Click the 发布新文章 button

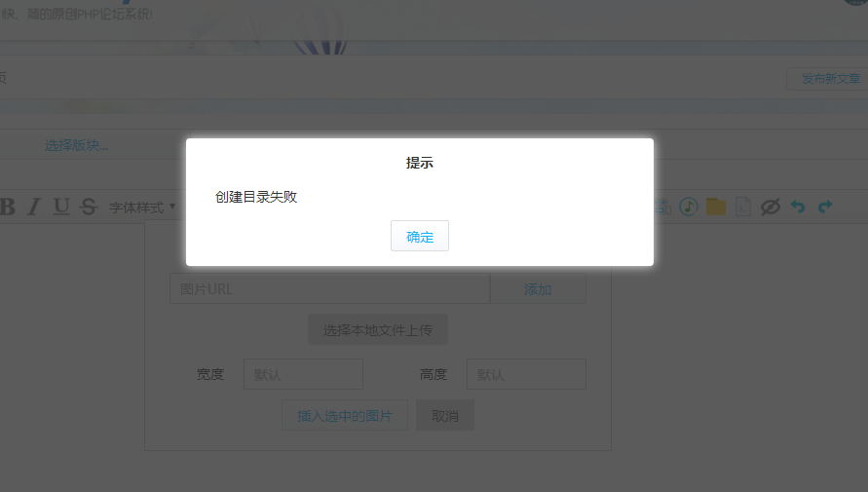[x=830, y=79]
